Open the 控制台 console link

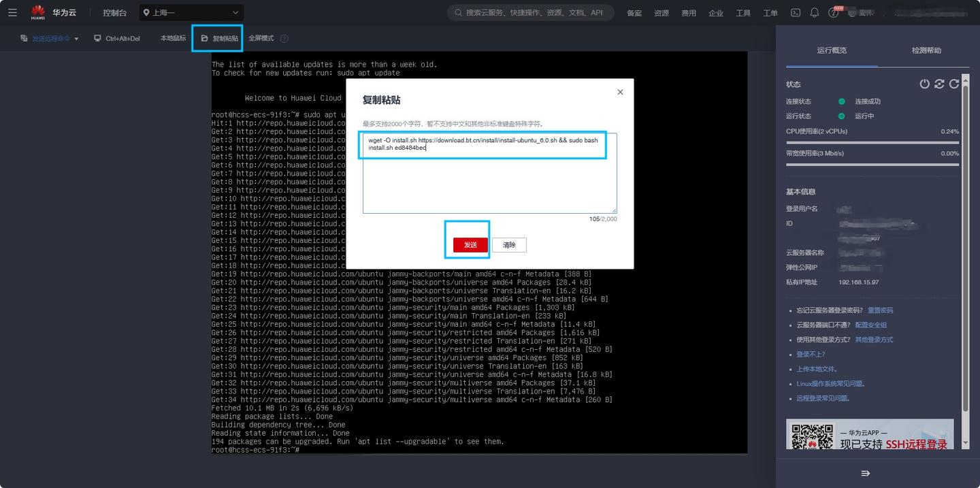coord(114,13)
